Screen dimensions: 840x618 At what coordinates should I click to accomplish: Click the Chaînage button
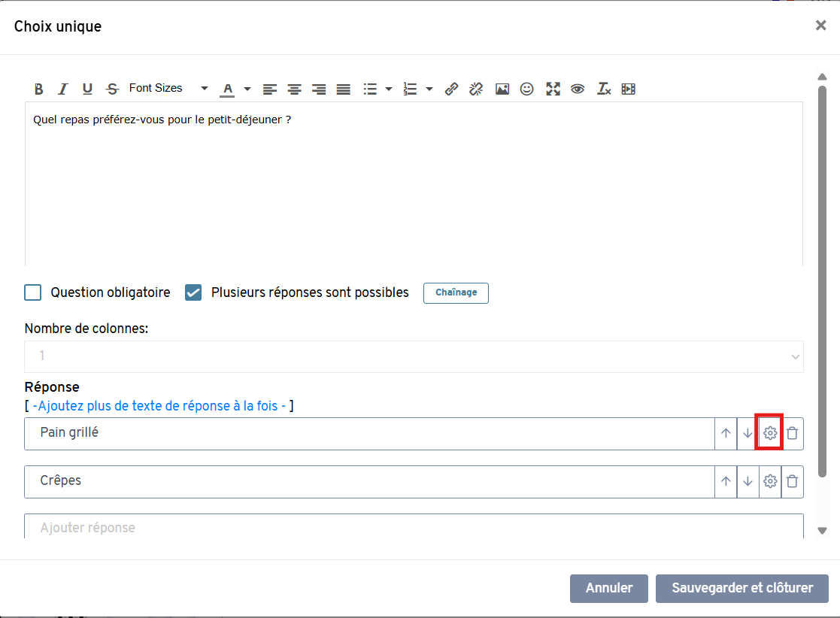tap(456, 292)
